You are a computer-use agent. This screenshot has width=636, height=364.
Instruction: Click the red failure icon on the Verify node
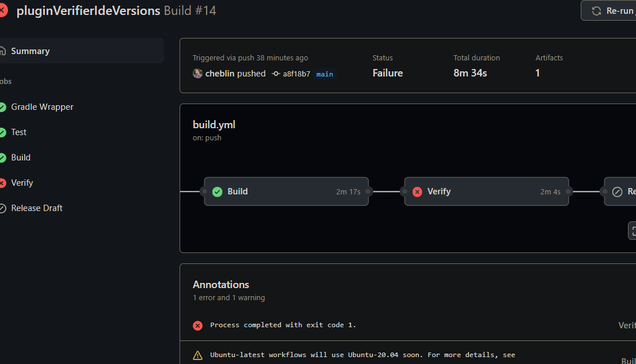click(x=417, y=191)
